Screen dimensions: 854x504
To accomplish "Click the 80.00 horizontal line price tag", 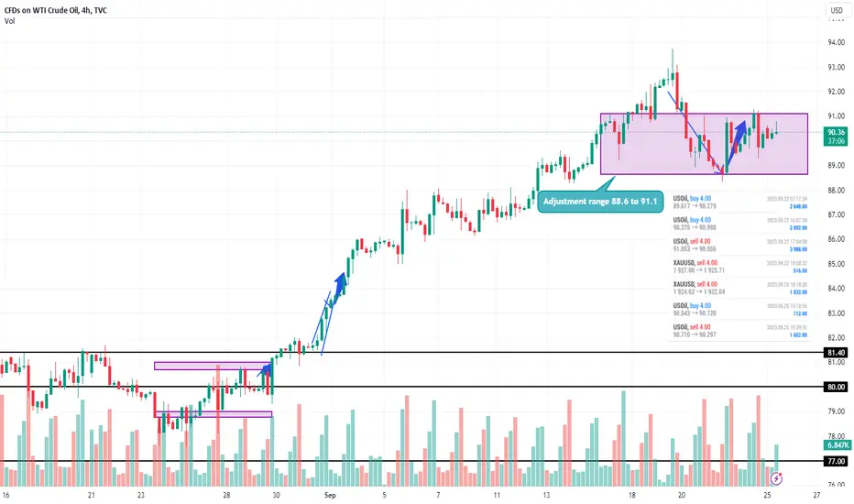I will pos(836,387).
